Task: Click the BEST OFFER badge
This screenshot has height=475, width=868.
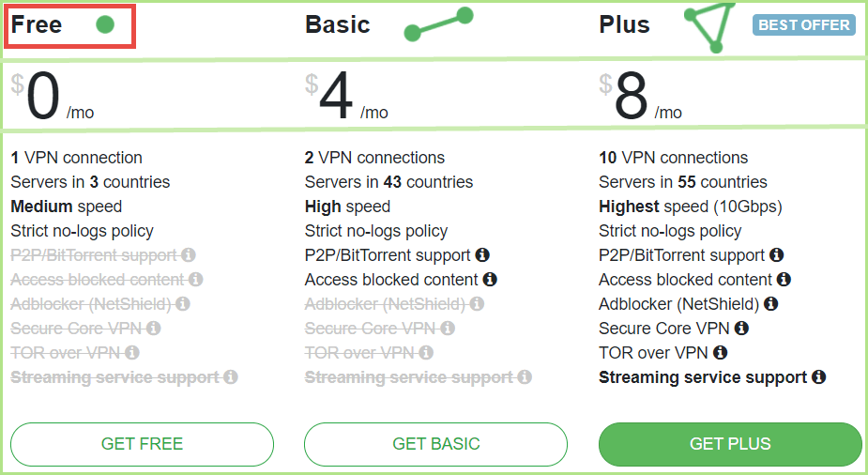Action: click(804, 25)
